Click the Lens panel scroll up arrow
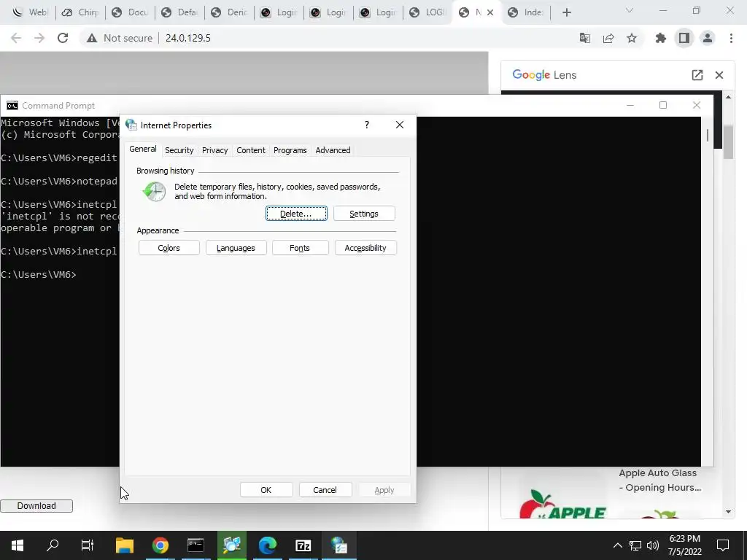 728,97
